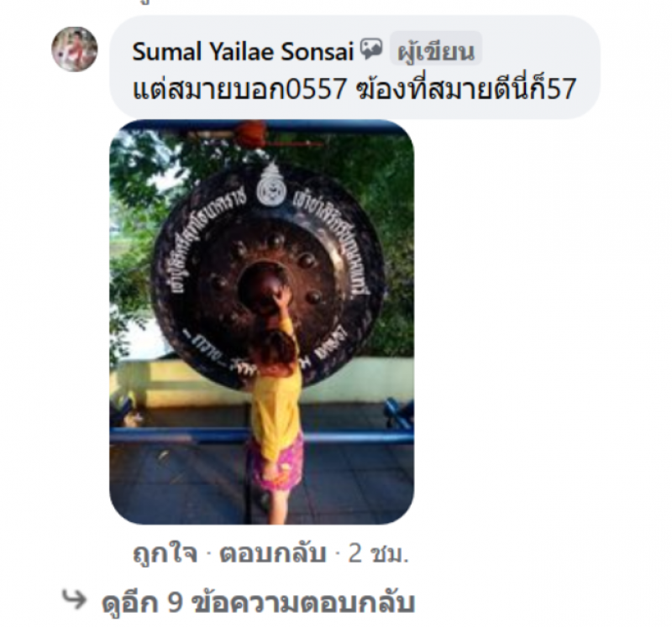Image resolution: width=672 pixels, height=627 pixels.
Task: Open the 2 ชม. timestamp link
Action: [x=379, y=553]
